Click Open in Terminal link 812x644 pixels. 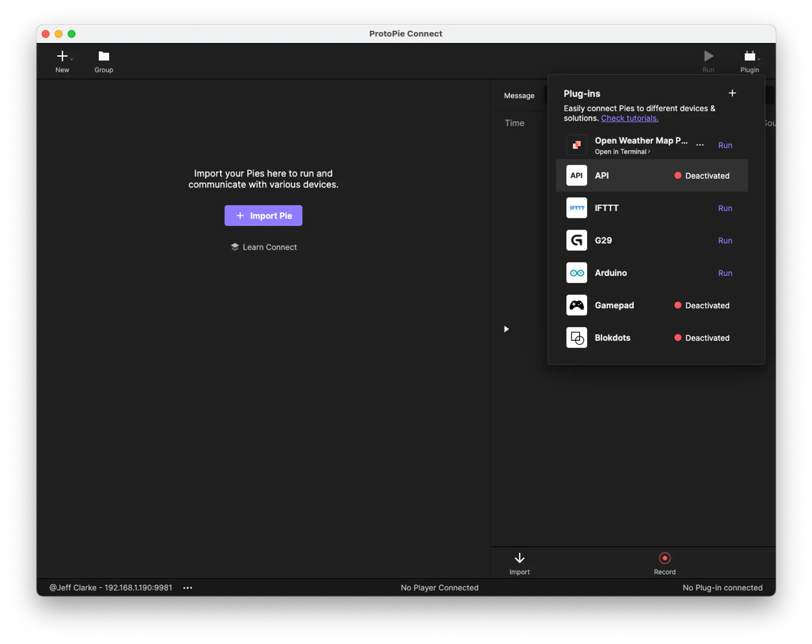click(x=622, y=152)
